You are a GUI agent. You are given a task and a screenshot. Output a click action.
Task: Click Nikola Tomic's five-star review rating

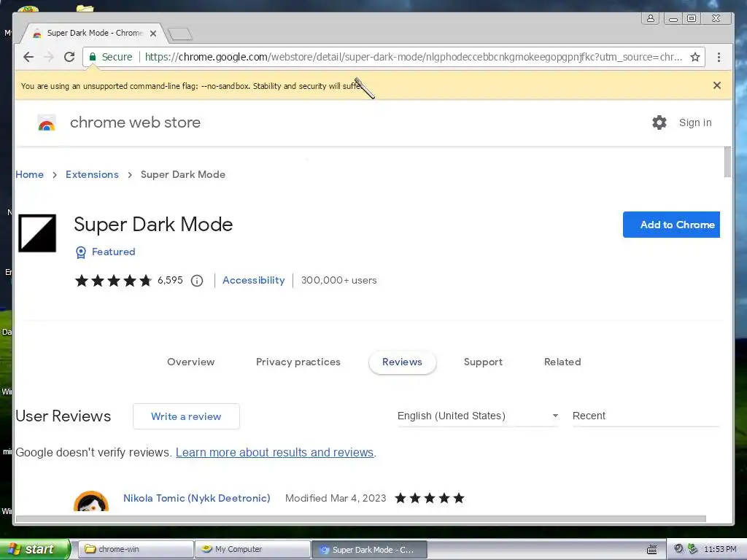tap(430, 498)
